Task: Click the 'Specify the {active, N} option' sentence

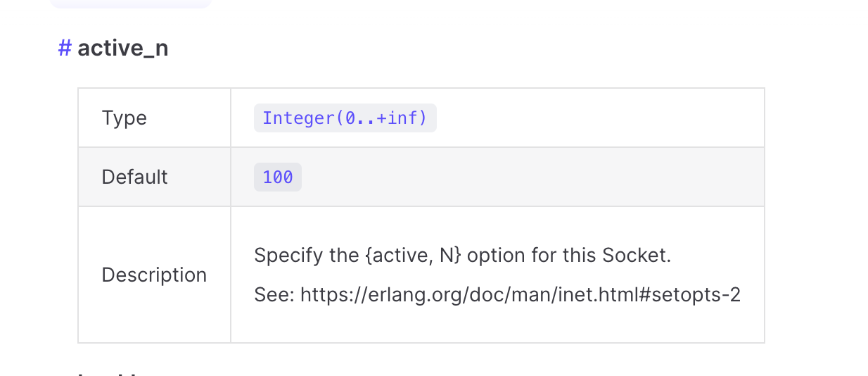Action: (x=463, y=255)
